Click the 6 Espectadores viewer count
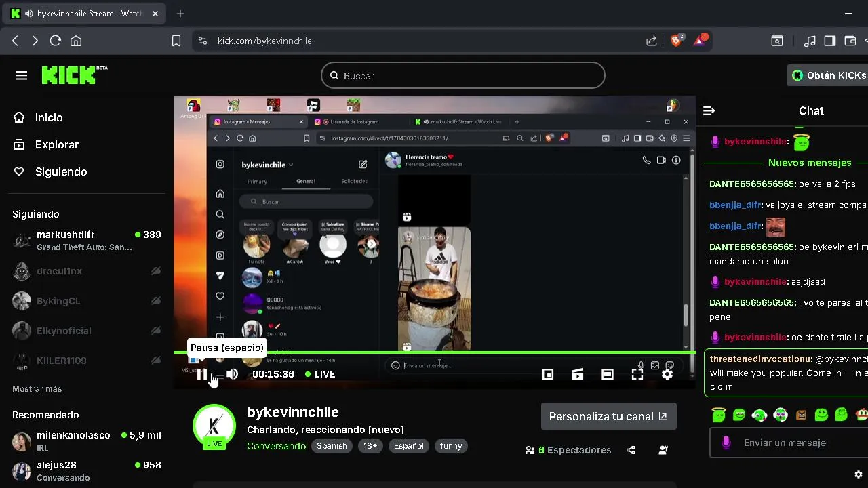868x488 pixels. 568,450
